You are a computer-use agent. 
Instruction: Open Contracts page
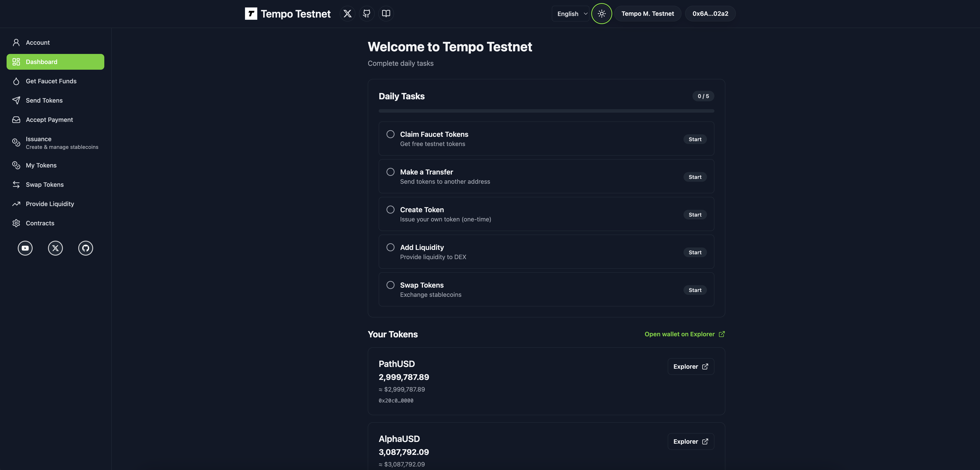coord(55,223)
